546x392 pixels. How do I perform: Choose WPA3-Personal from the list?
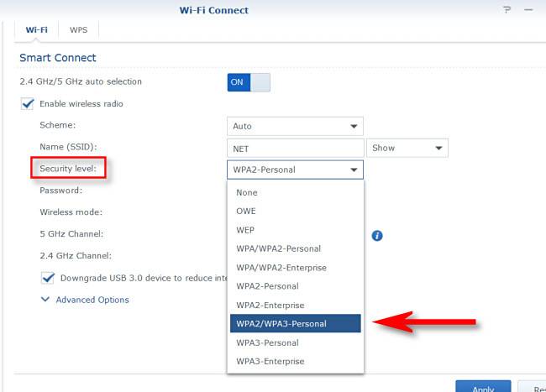point(296,342)
